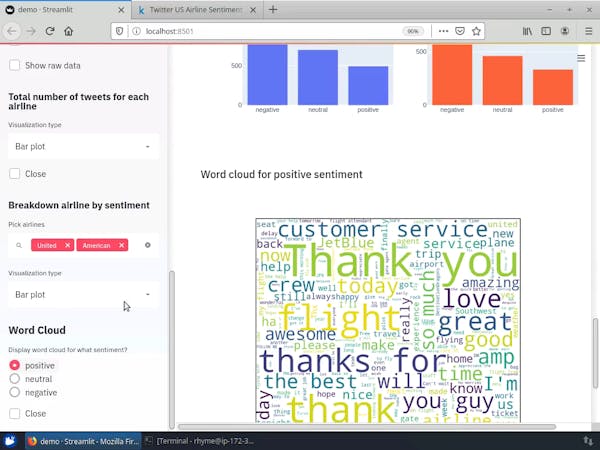
Task: Select negative sentiment radio
Action: [x=15, y=392]
